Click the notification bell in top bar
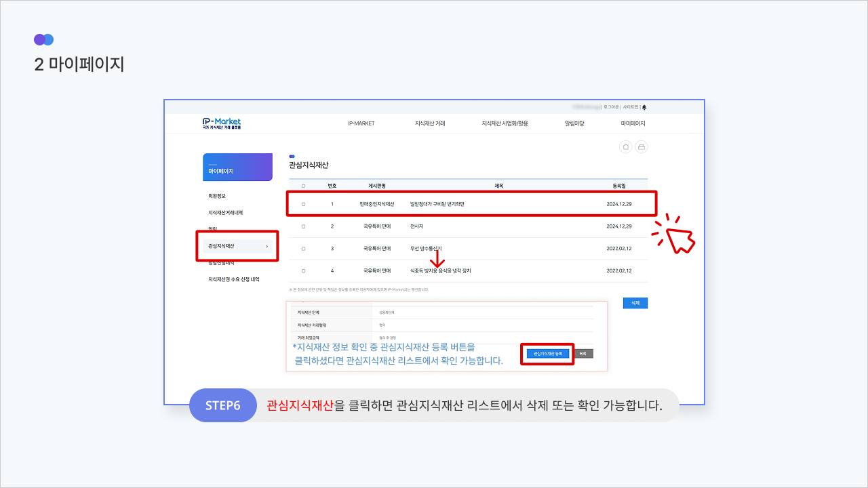868x488 pixels. coord(644,107)
